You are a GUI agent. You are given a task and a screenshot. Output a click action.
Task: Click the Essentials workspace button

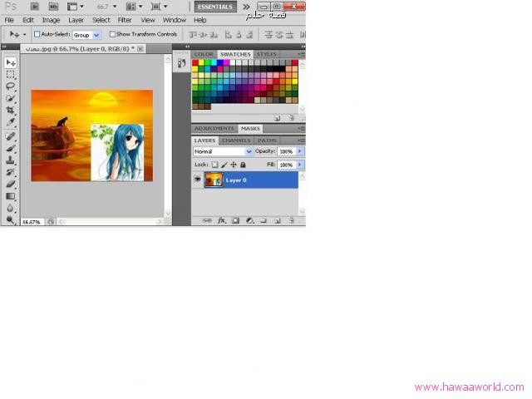pos(214,7)
